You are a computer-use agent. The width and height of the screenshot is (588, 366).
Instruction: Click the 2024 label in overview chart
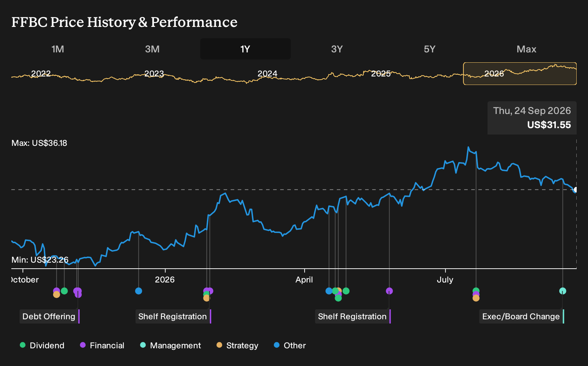click(267, 74)
